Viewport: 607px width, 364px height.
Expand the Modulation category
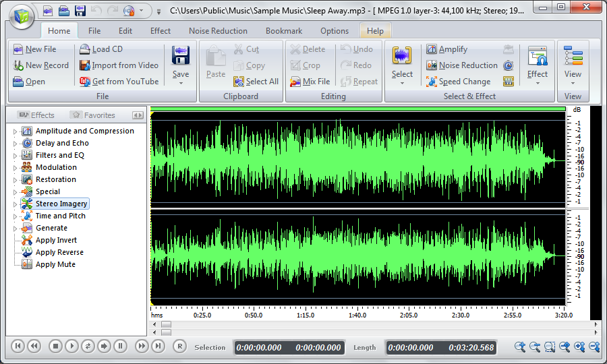15,168
